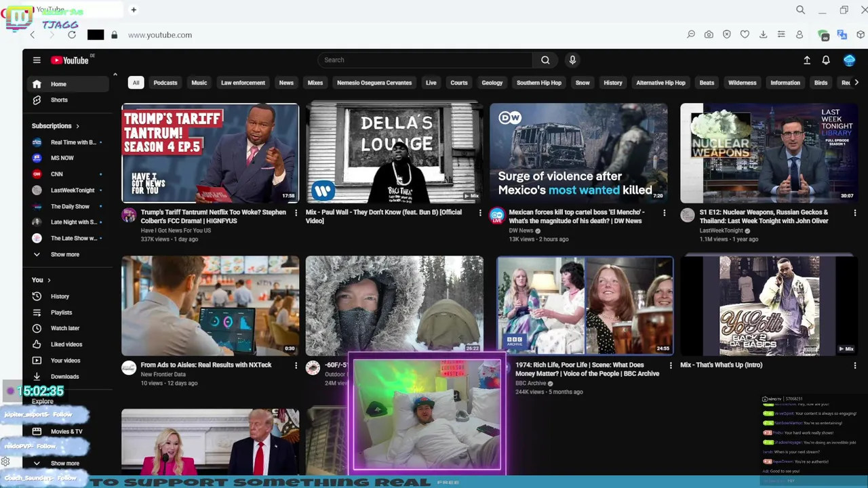Click the browser zoom-out magnifier icon
Viewport: 868px width, 488px height.
tap(691, 35)
